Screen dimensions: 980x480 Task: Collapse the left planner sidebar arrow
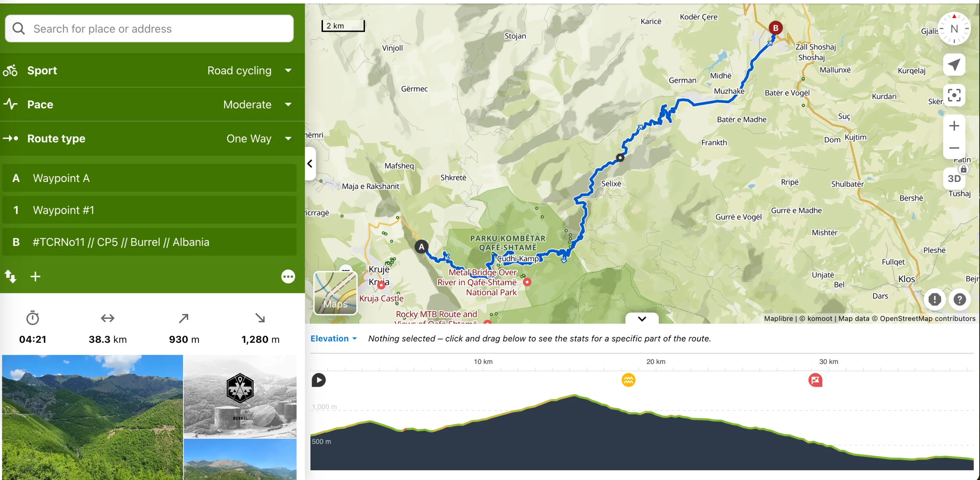[310, 164]
